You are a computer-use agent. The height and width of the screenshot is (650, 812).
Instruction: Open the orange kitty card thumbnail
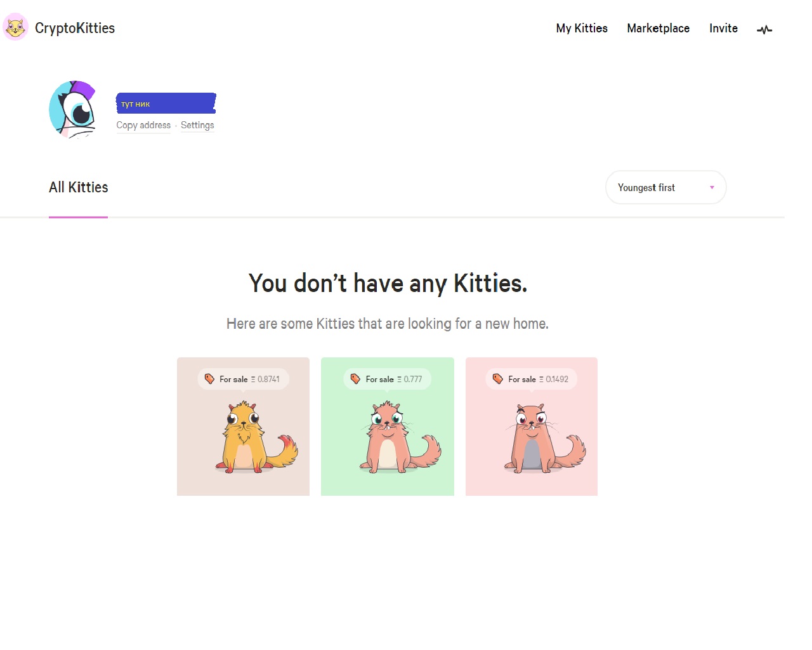pos(243,438)
